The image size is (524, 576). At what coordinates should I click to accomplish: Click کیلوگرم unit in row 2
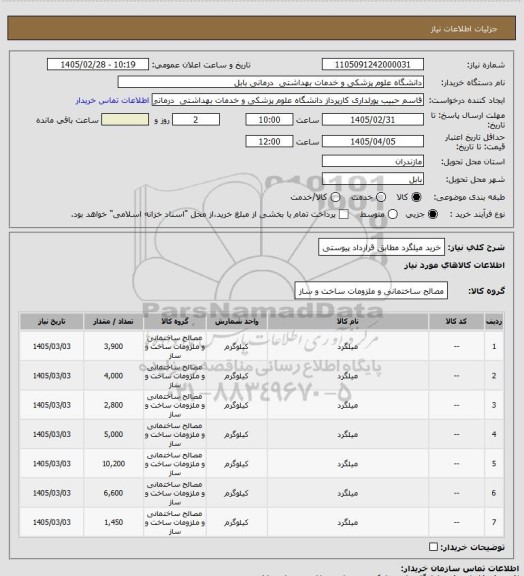click(236, 376)
